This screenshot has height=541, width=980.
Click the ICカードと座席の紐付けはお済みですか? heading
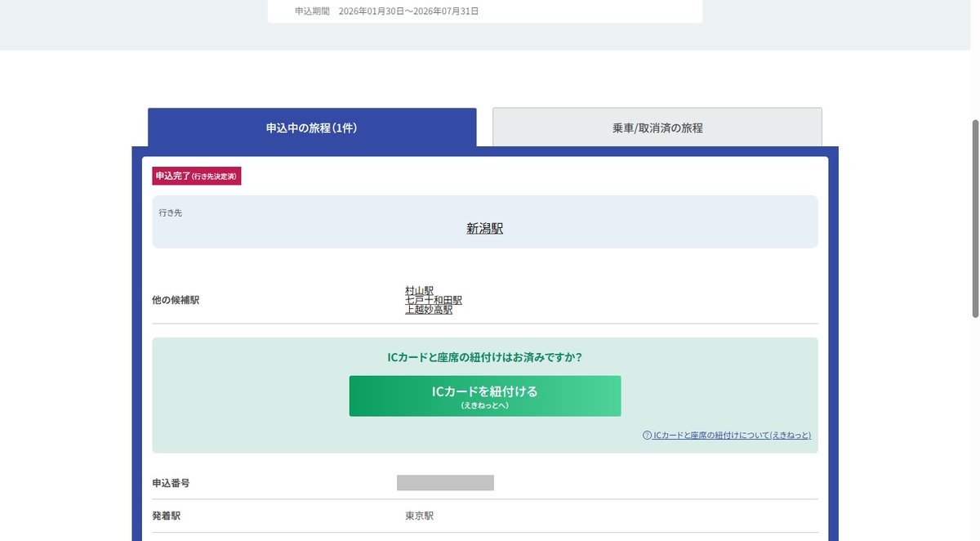(485, 357)
